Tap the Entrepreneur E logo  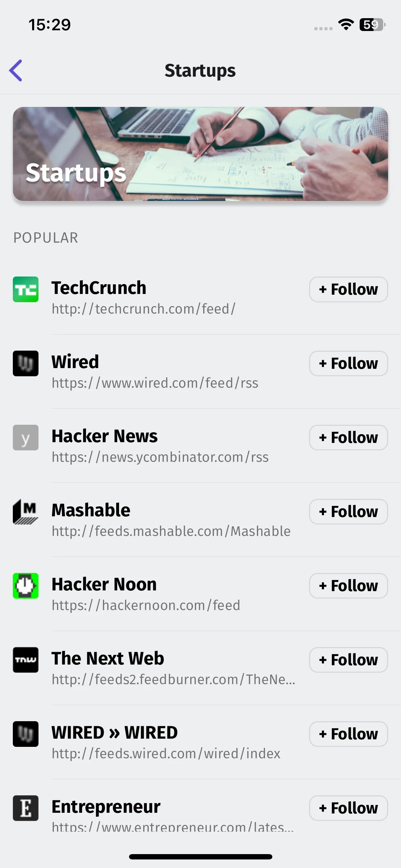(26, 808)
